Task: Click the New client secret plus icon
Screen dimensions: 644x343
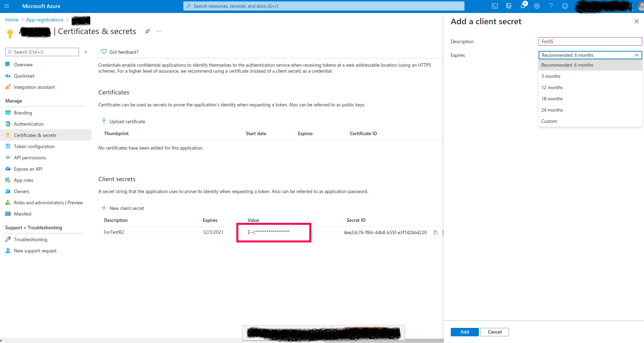Action: [x=104, y=208]
